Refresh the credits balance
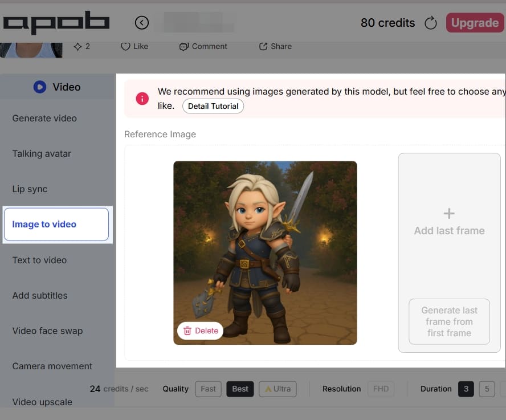Viewport: 506px width, 420px height. [431, 23]
